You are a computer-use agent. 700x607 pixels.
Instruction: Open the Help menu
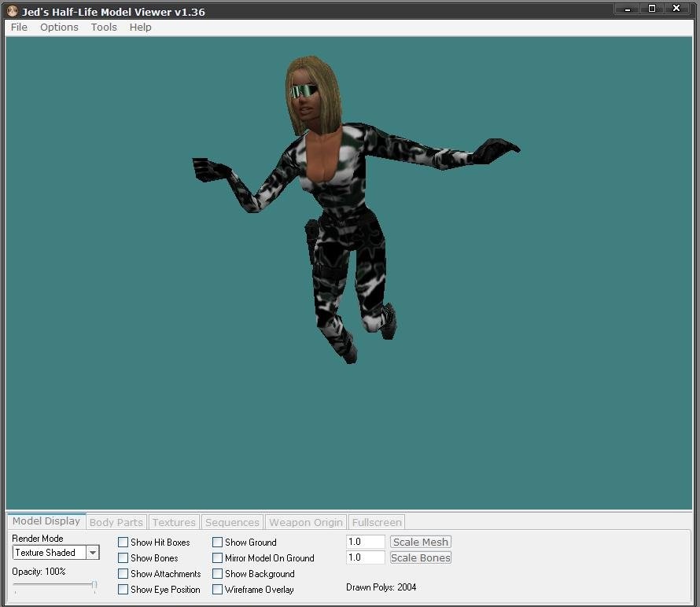140,28
